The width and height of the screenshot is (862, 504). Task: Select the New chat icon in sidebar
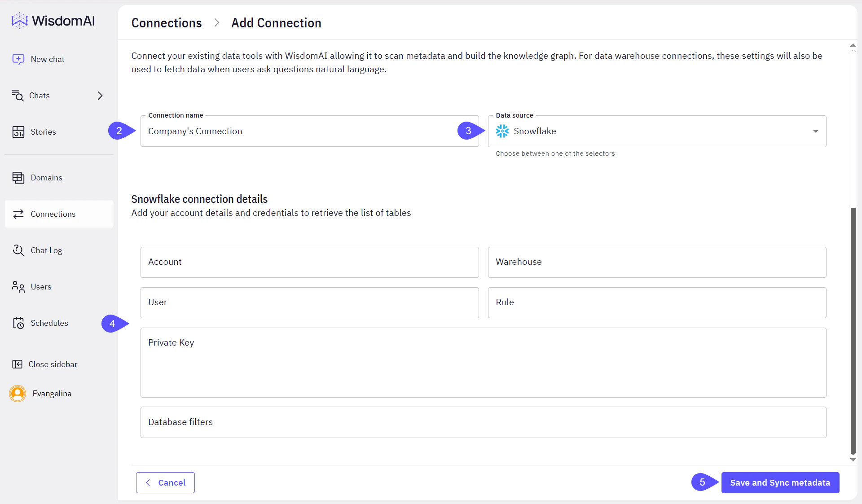pyautogui.click(x=19, y=59)
